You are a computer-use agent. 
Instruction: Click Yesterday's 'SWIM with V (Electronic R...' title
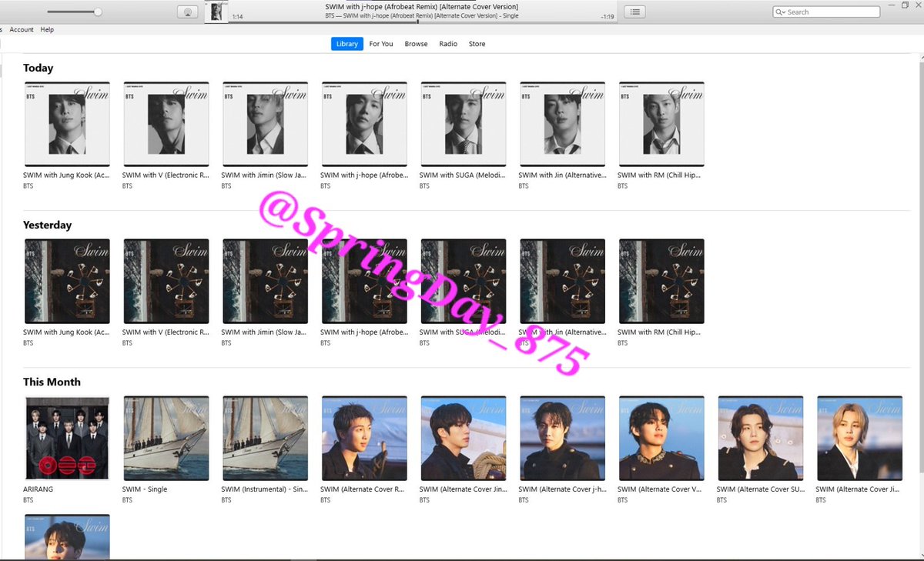coord(166,332)
